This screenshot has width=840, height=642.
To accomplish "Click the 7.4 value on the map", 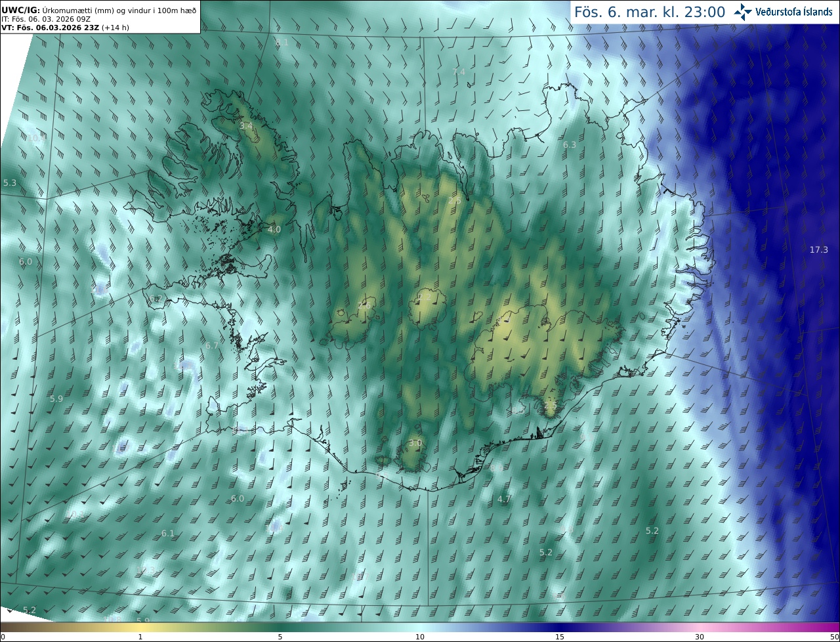I will coord(459,72).
